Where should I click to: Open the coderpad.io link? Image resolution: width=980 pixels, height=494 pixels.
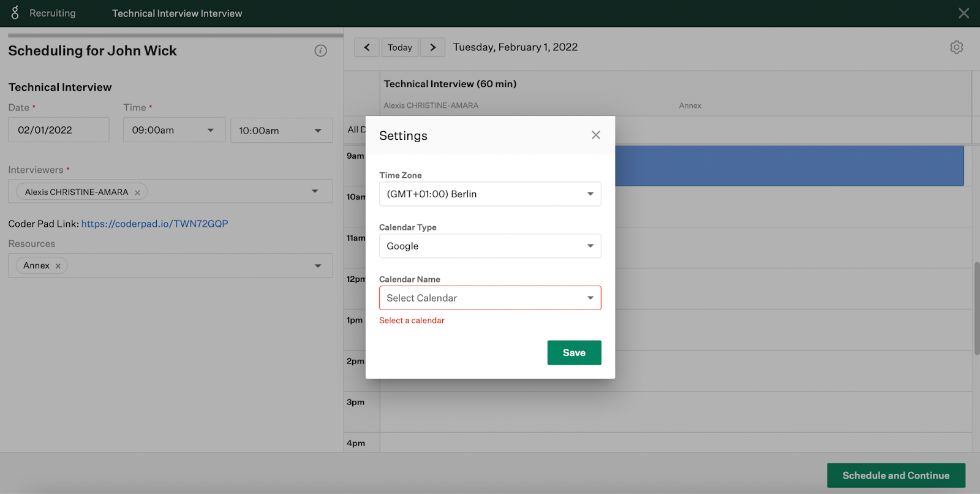point(154,224)
